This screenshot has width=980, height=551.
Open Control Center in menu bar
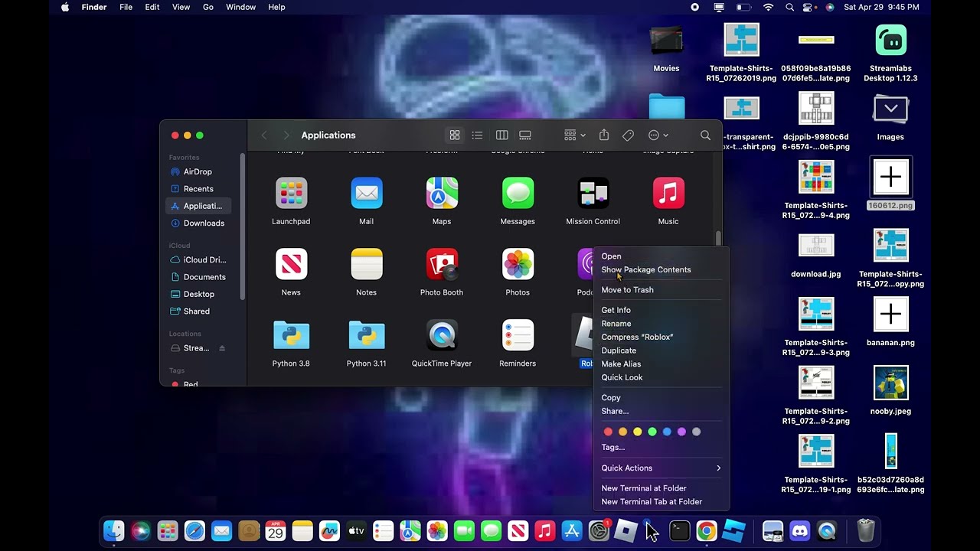coord(808,7)
